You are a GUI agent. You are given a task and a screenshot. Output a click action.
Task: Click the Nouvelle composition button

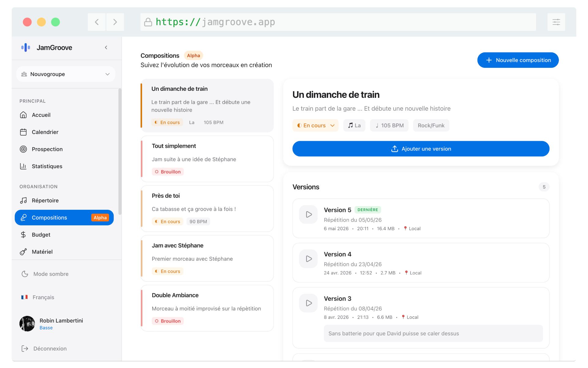[x=518, y=60]
